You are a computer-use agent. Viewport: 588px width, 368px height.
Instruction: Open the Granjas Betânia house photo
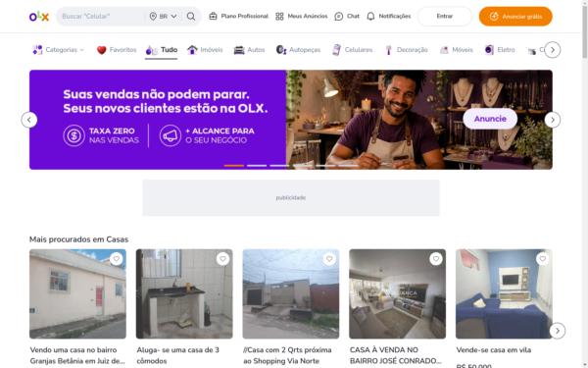tap(77, 294)
